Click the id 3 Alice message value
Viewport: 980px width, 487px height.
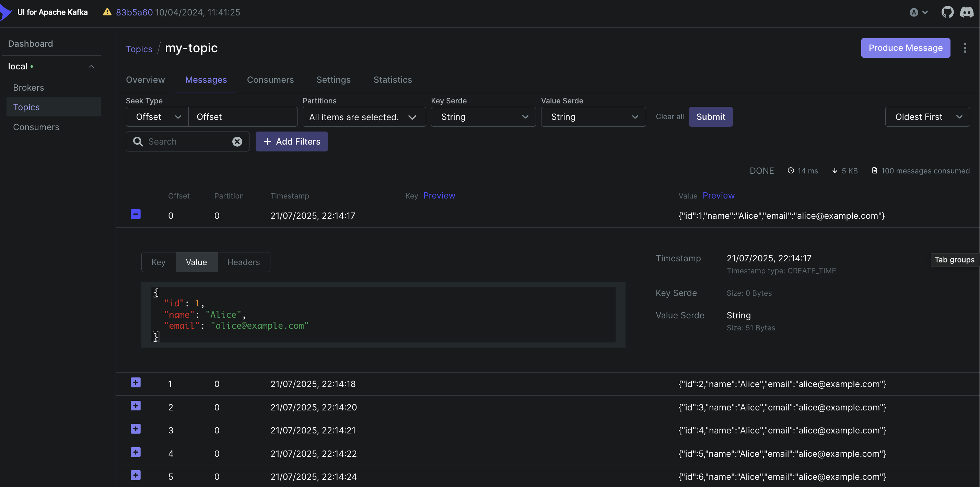pos(782,407)
